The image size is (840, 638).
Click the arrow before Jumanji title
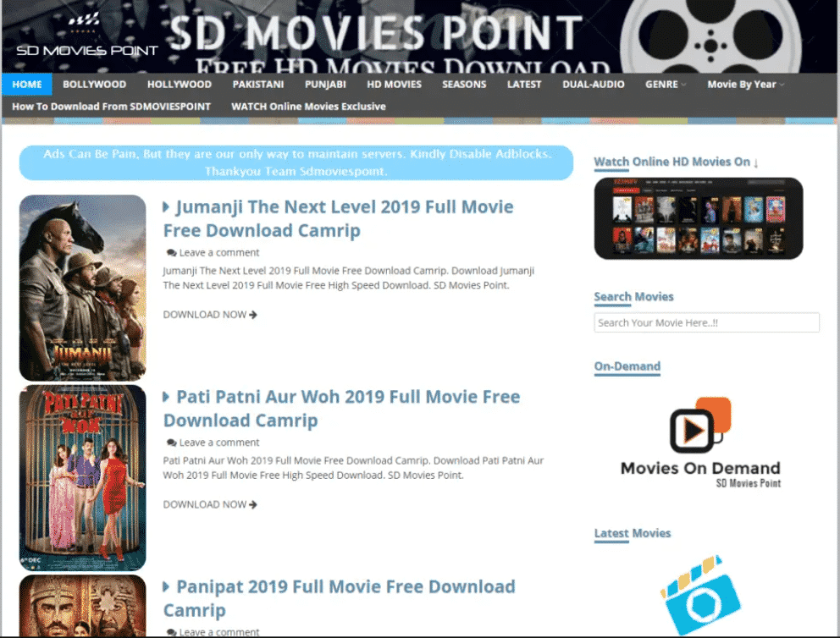pos(166,206)
